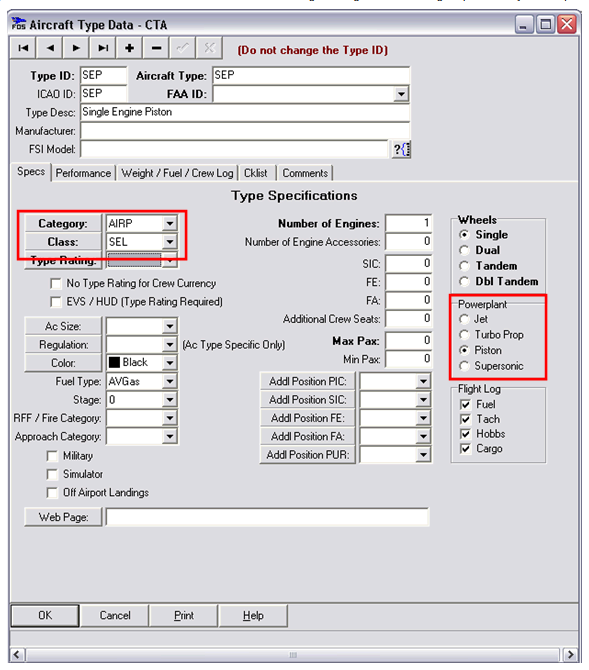Open the Cklist tab
589x670 pixels.
256,173
